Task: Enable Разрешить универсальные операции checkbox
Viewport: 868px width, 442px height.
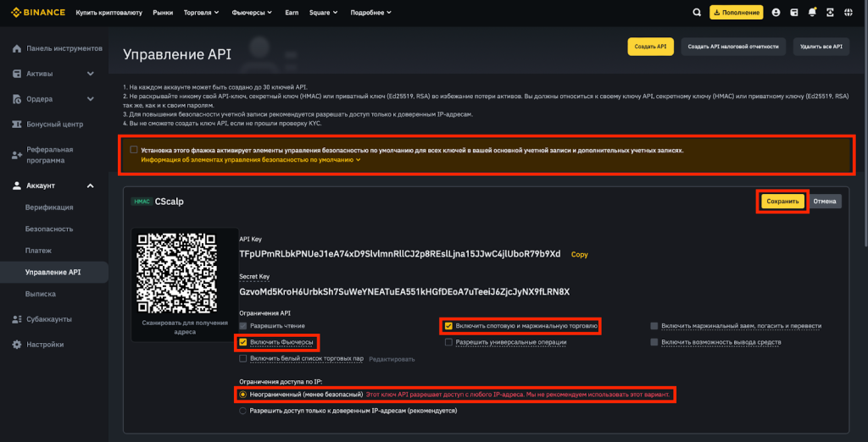Action: pyautogui.click(x=448, y=342)
